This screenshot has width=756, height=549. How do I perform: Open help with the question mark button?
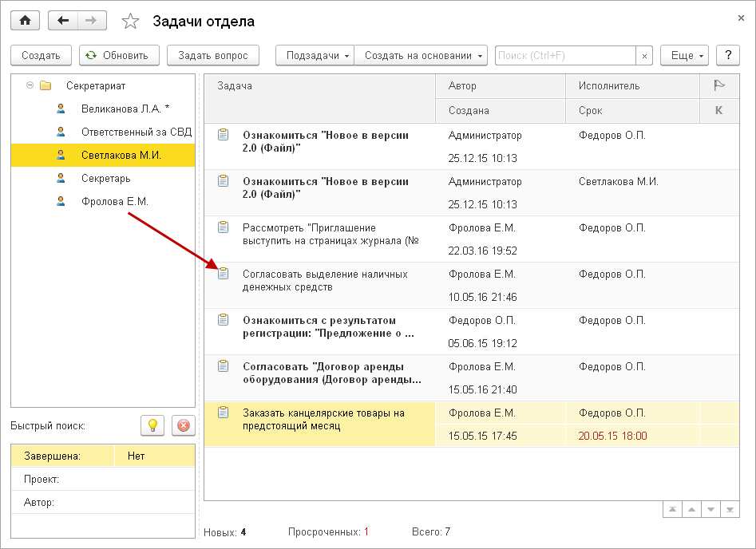[x=728, y=55]
